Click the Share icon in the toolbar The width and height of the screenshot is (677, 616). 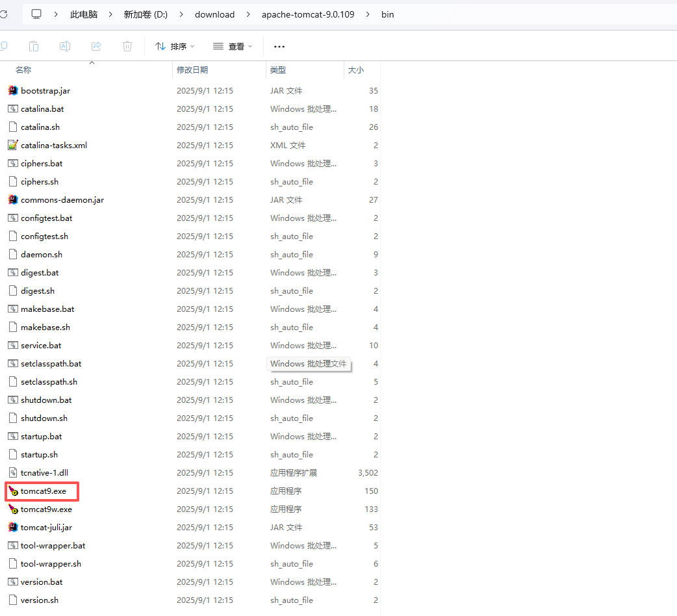tap(96, 46)
